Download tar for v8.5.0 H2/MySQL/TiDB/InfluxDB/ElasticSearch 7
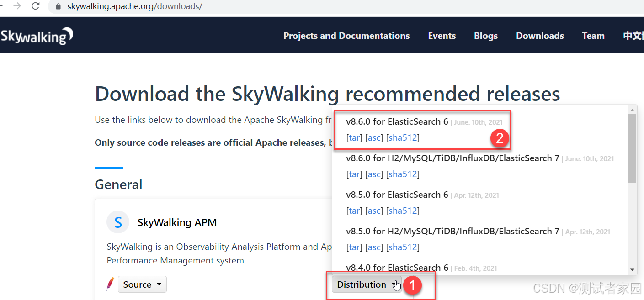Viewport: 644px width, 300px height. pyautogui.click(x=354, y=247)
